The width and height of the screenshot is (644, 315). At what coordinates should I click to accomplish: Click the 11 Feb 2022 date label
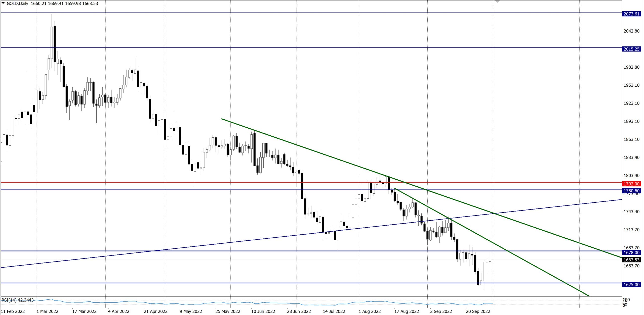pyautogui.click(x=13, y=311)
